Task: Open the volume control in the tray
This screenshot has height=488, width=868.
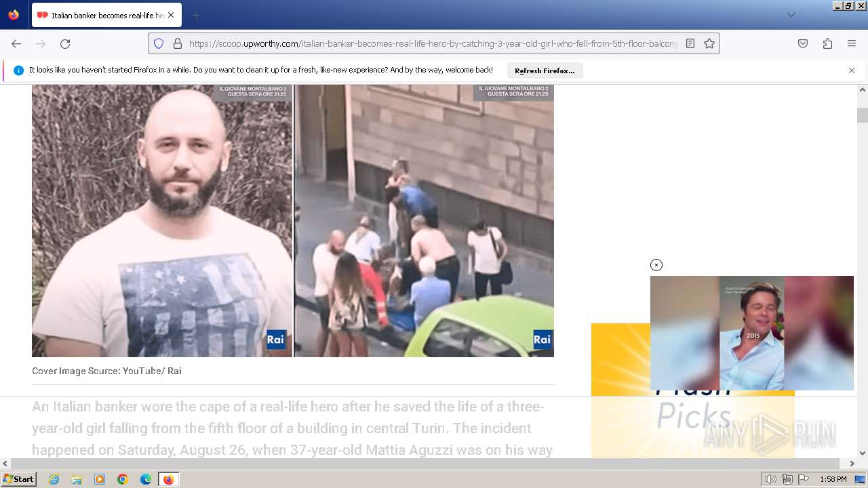Action: click(x=770, y=479)
